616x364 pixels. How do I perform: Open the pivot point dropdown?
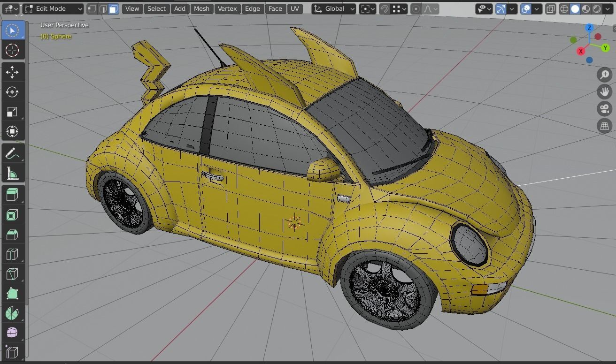tap(368, 8)
